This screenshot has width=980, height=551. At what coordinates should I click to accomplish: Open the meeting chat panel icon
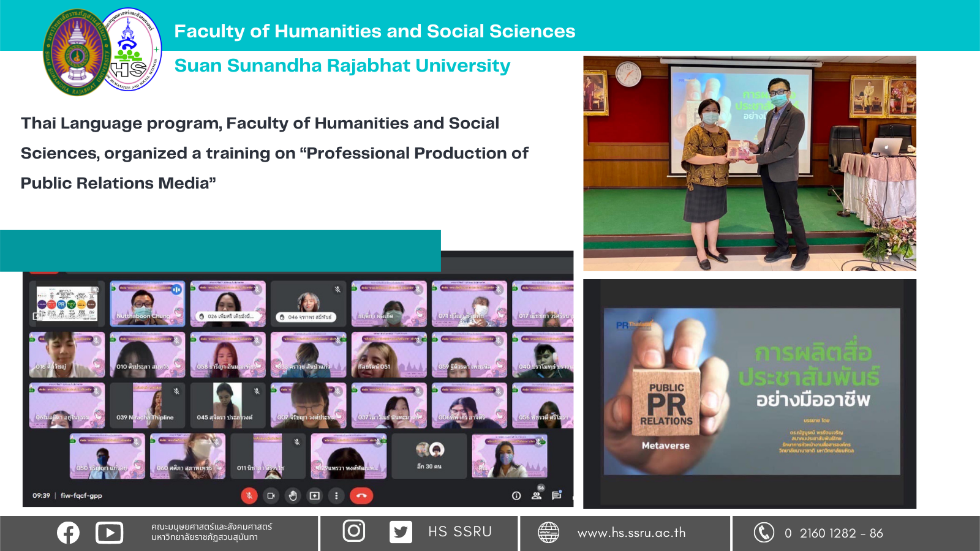(556, 495)
